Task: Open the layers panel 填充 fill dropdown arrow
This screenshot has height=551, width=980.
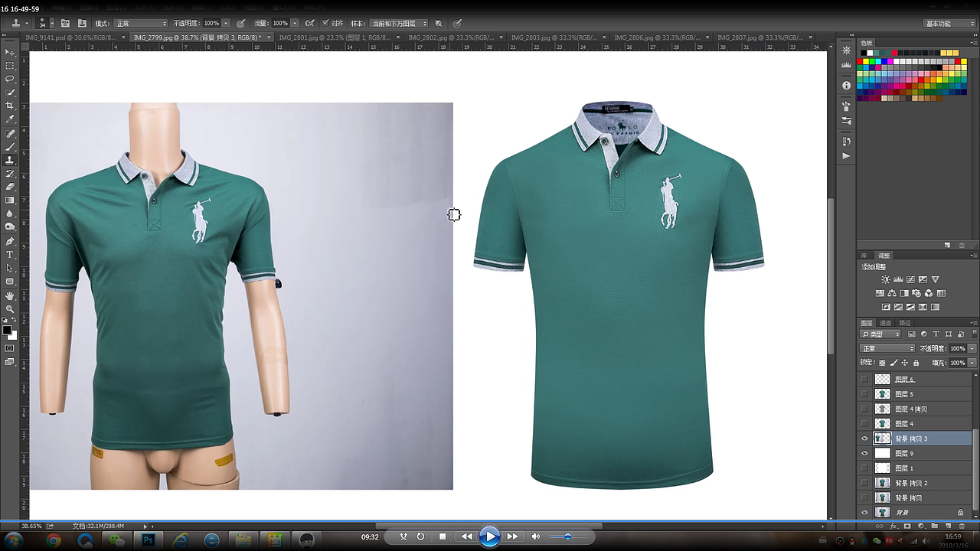Action: point(972,363)
